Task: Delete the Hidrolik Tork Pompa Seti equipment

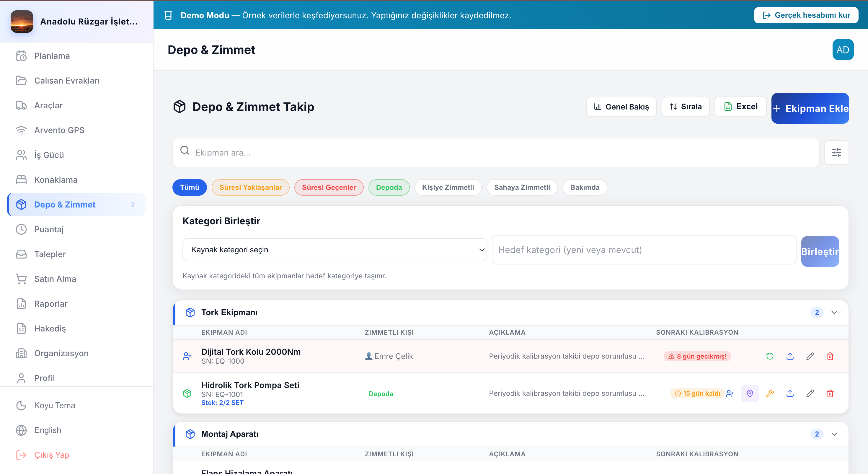Action: point(830,393)
